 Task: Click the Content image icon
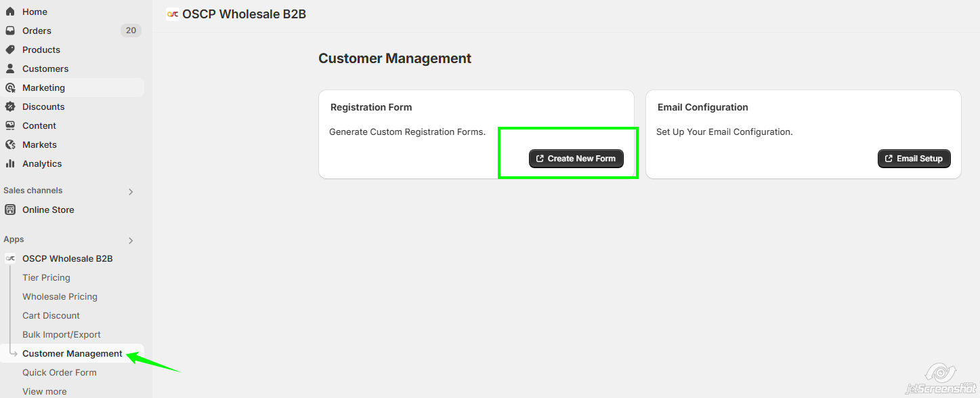[x=10, y=125]
